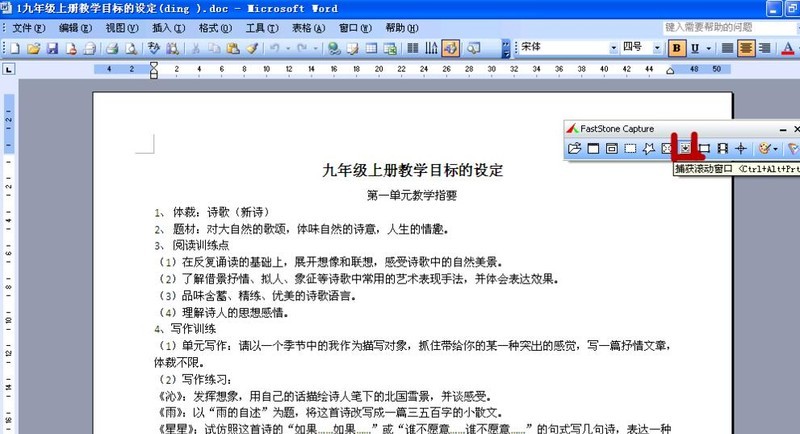
Task: Expand the font size 四号 dropdown
Action: pos(657,48)
